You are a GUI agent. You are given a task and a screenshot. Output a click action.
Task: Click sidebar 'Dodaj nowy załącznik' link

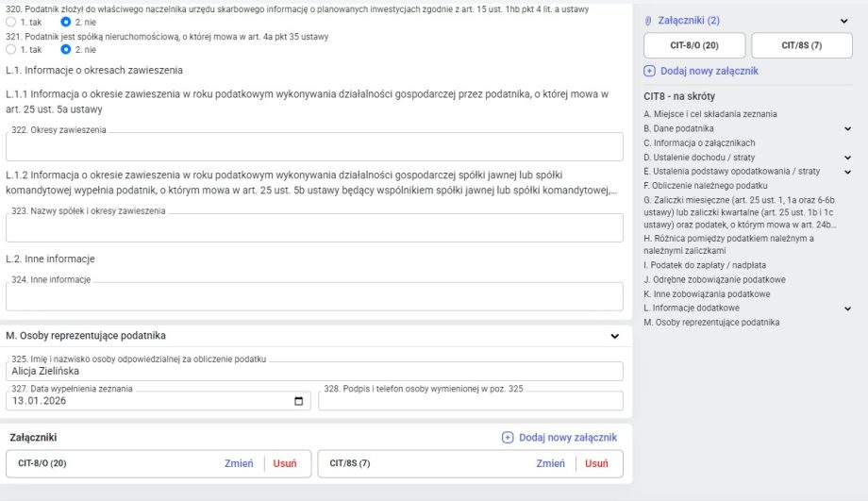pos(709,71)
